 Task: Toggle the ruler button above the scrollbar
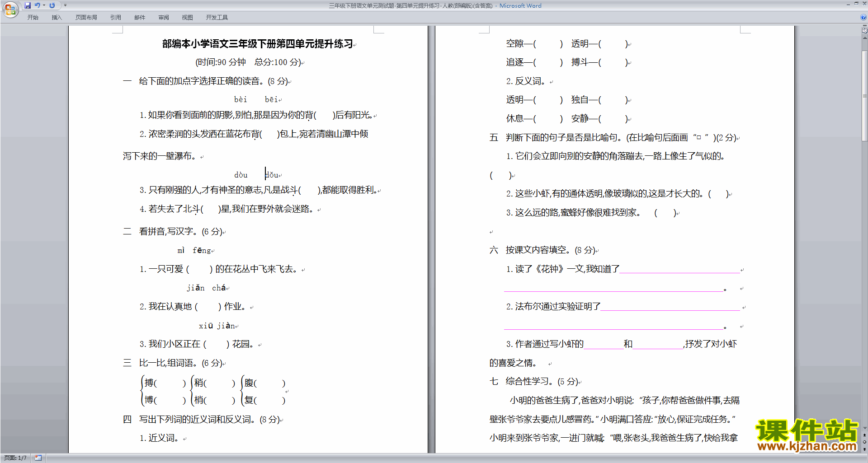(x=864, y=31)
